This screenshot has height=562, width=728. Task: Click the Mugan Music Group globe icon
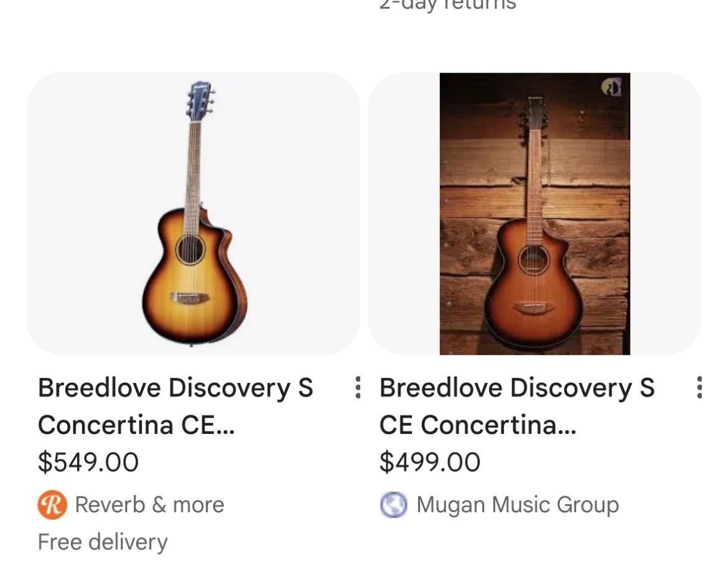[x=393, y=505]
